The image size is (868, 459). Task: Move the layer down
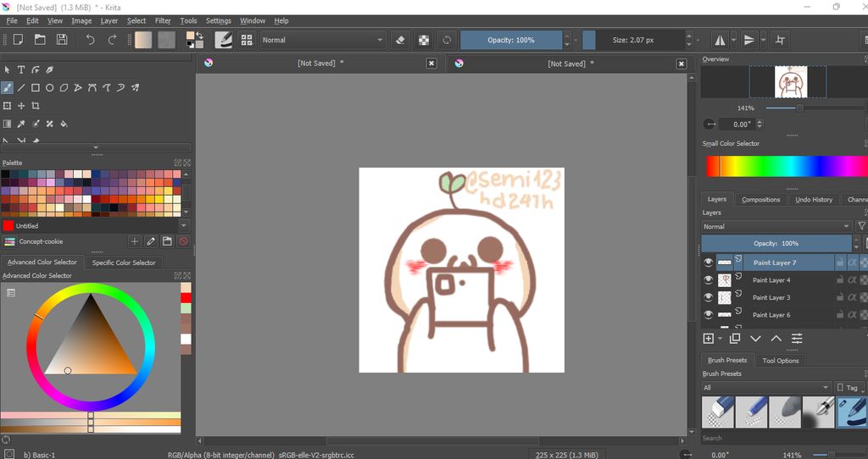(x=755, y=339)
